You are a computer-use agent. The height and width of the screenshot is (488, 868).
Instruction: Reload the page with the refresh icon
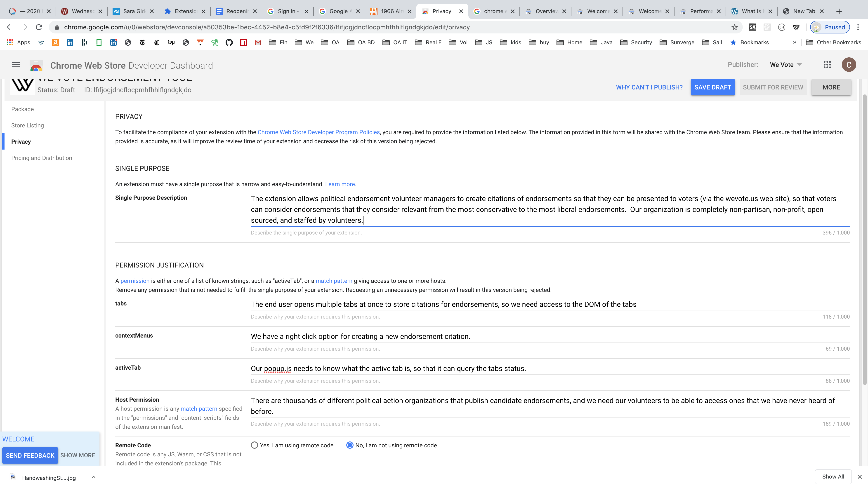click(39, 27)
